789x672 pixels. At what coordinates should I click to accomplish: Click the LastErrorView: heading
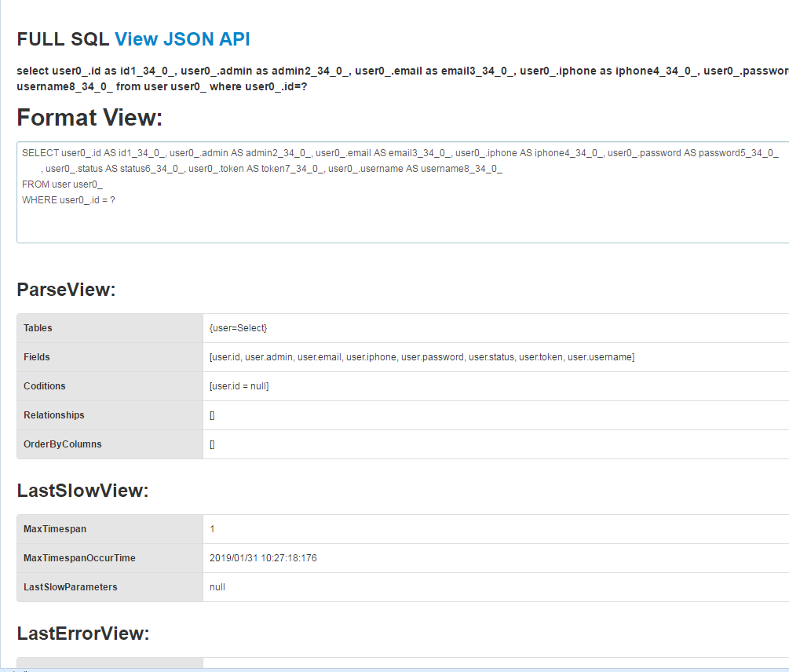(x=83, y=634)
